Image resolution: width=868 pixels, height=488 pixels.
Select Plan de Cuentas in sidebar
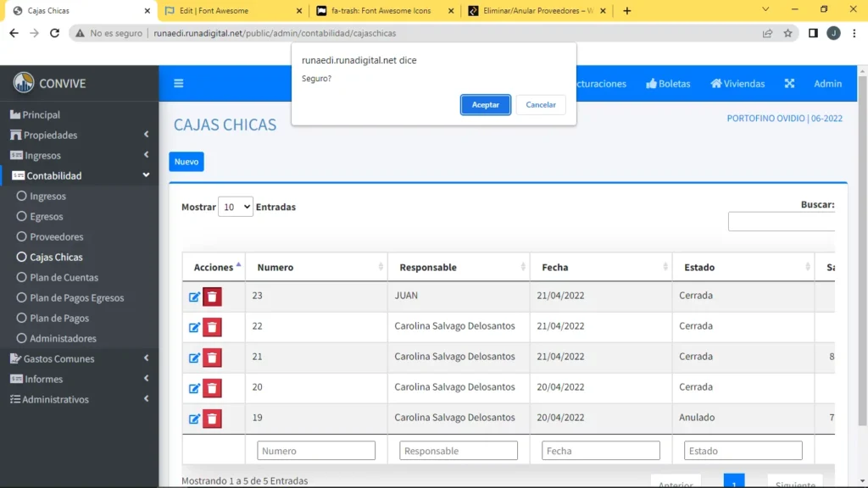pyautogui.click(x=64, y=278)
